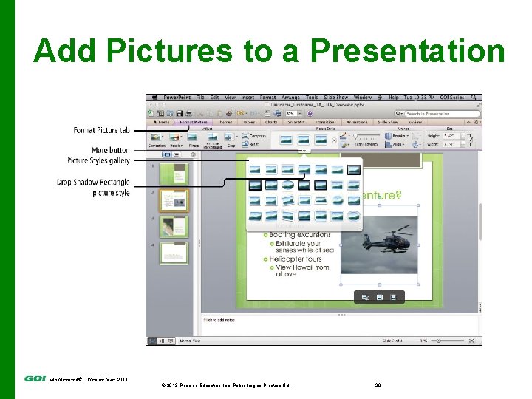Image resolution: width=532 pixels, height=399 pixels.
Task: Click the Recolor picture icon
Action: [x=174, y=137]
